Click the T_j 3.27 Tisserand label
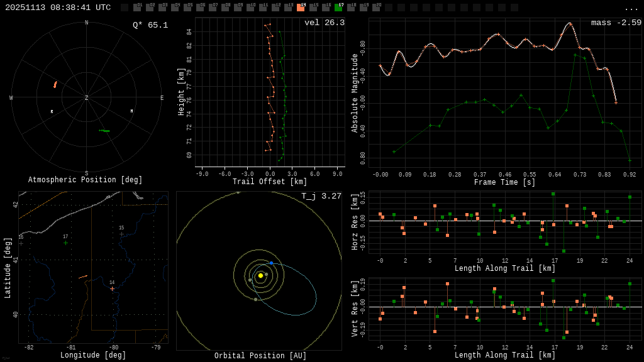The width and height of the screenshot is (644, 362). pyautogui.click(x=321, y=196)
